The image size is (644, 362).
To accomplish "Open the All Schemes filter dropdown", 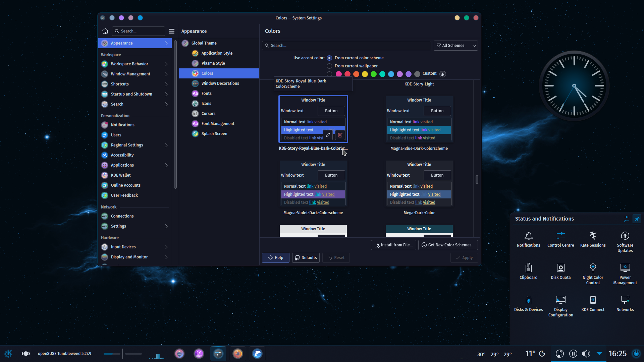I will (x=456, y=46).
